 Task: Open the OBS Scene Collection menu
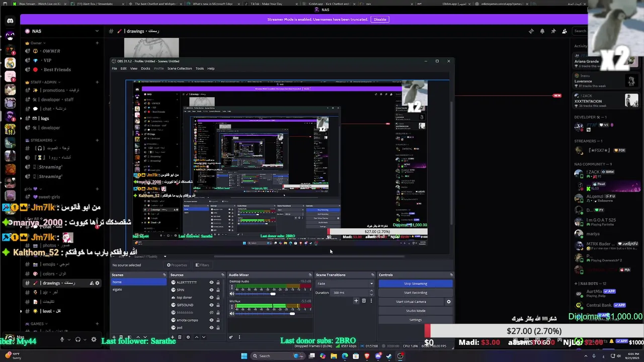[x=180, y=68]
